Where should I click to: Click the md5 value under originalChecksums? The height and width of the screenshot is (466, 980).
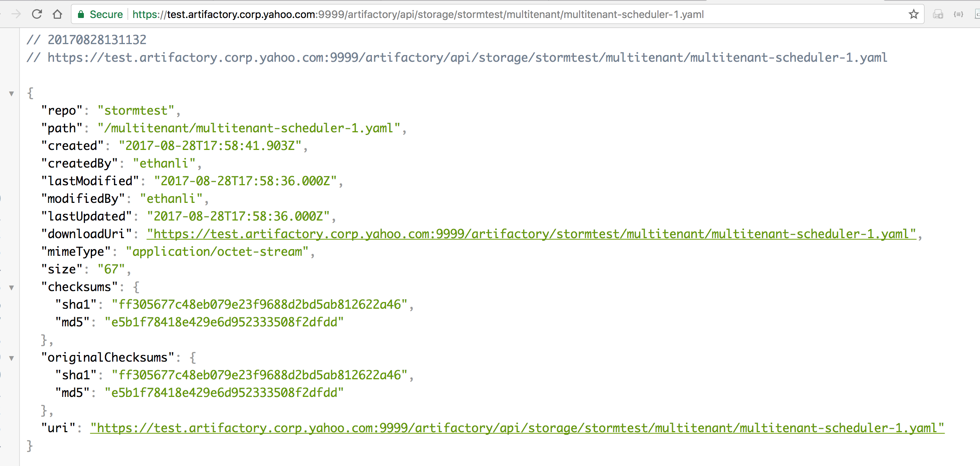tap(224, 392)
